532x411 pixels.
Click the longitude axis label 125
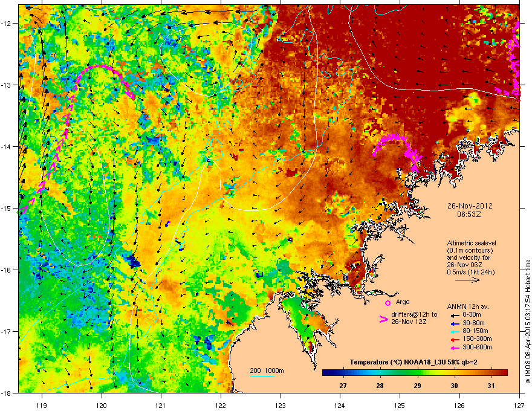coord(400,405)
